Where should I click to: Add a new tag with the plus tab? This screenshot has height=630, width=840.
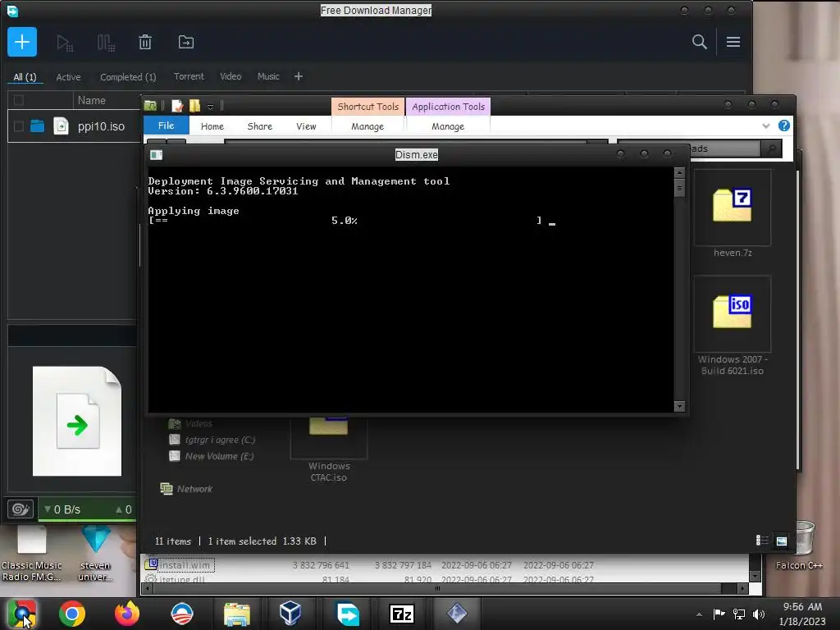[x=299, y=76]
